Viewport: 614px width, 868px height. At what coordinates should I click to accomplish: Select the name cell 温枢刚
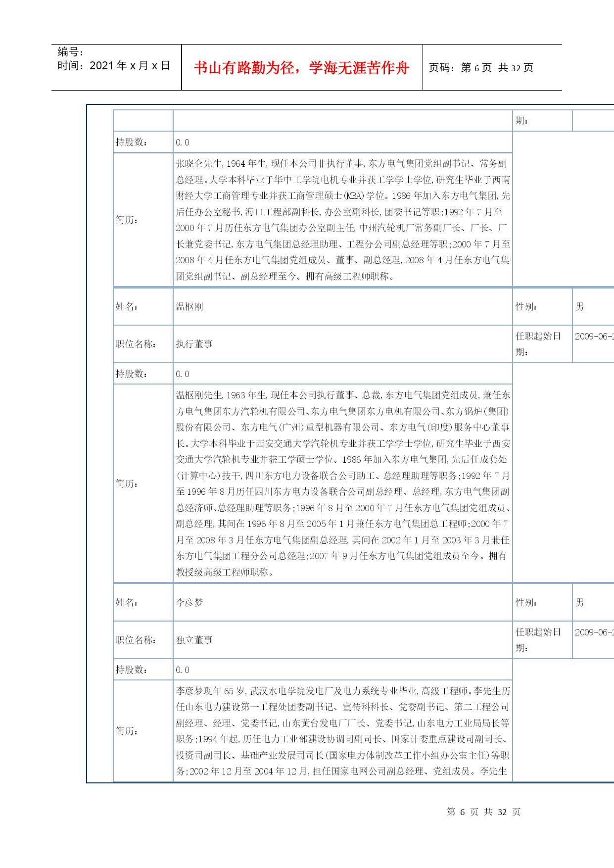[189, 306]
